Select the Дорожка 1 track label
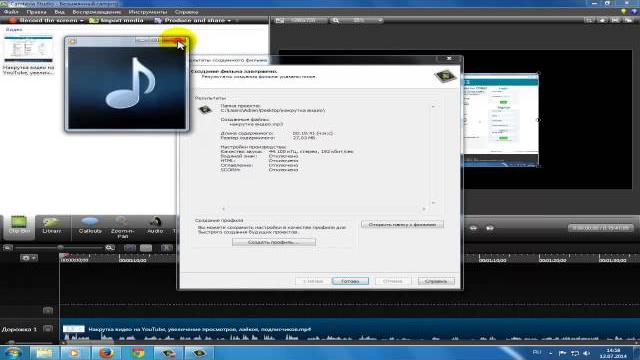Screen dimensions: 640x360 pyautogui.click(x=19, y=329)
